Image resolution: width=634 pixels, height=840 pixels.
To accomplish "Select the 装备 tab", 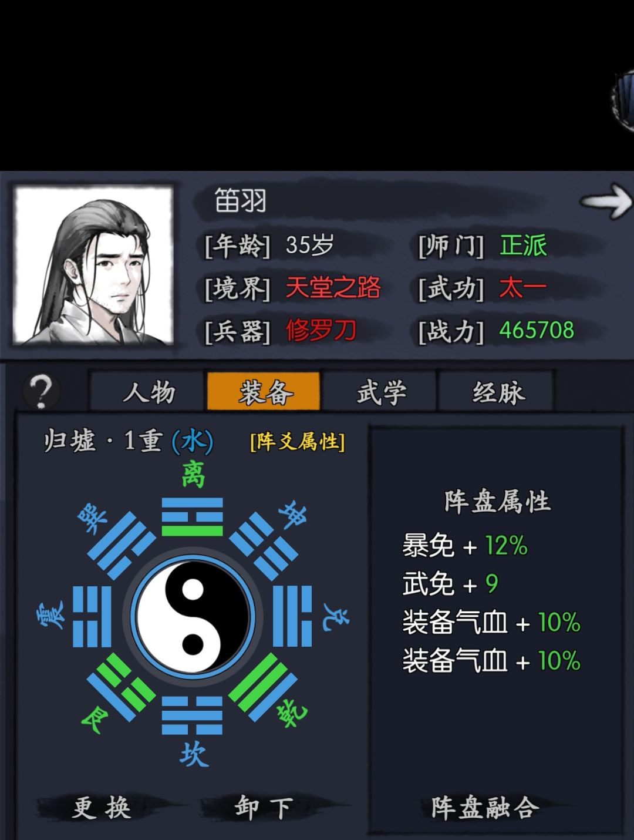I will 264,391.
